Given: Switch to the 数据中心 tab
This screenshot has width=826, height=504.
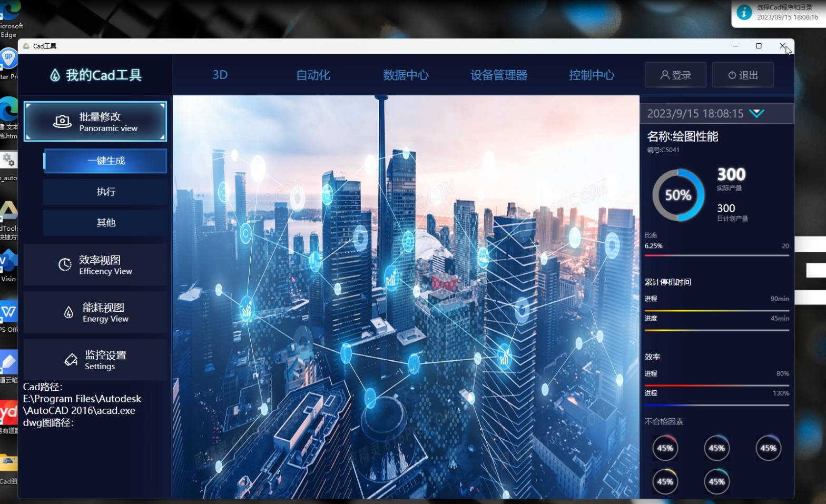Looking at the screenshot, I should (406, 75).
